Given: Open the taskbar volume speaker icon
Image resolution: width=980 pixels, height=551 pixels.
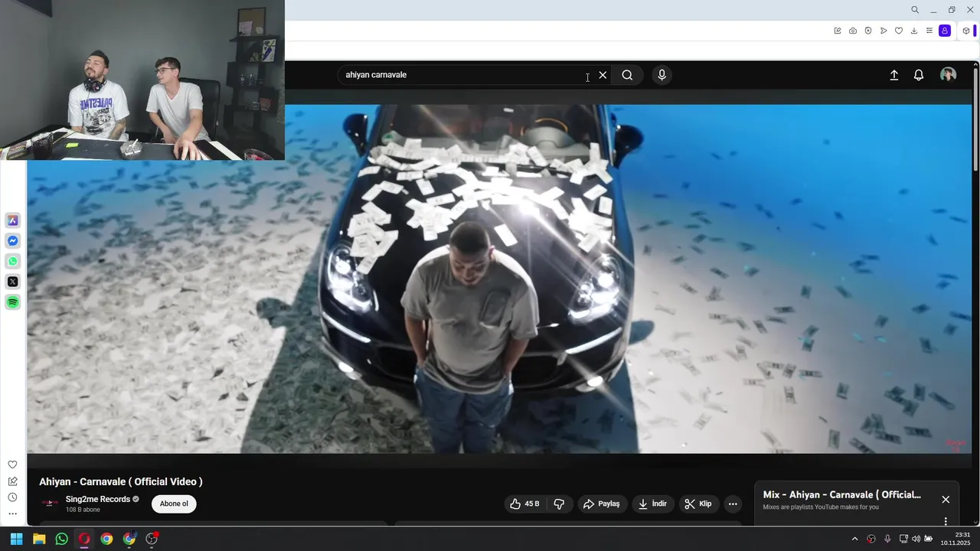Looking at the screenshot, I should (916, 539).
